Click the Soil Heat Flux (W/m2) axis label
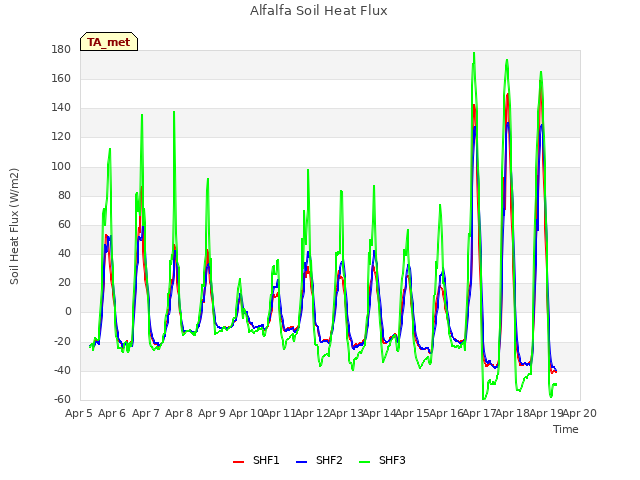The image size is (640, 480). (14, 226)
